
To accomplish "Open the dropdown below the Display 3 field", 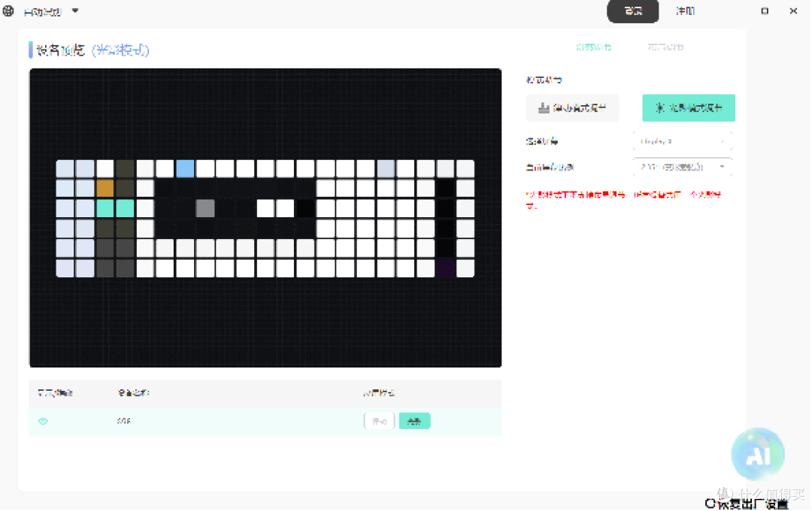I will [682, 168].
